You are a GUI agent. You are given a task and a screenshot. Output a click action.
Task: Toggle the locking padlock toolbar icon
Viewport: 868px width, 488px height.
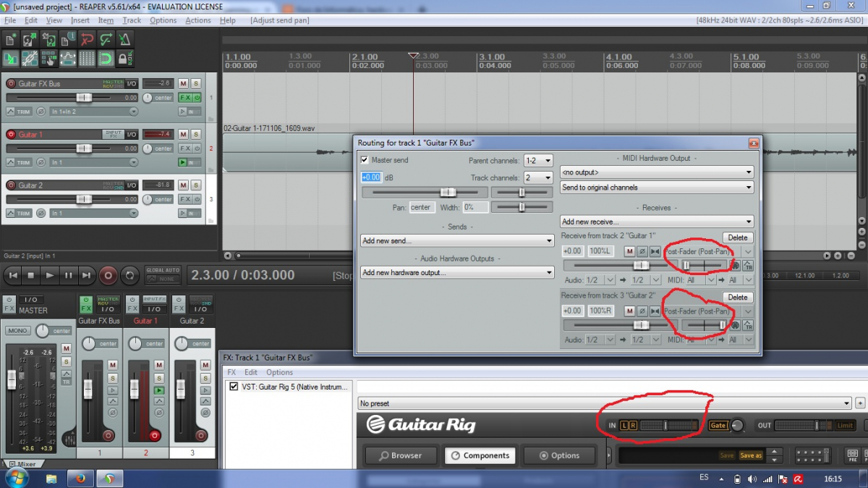[124, 58]
